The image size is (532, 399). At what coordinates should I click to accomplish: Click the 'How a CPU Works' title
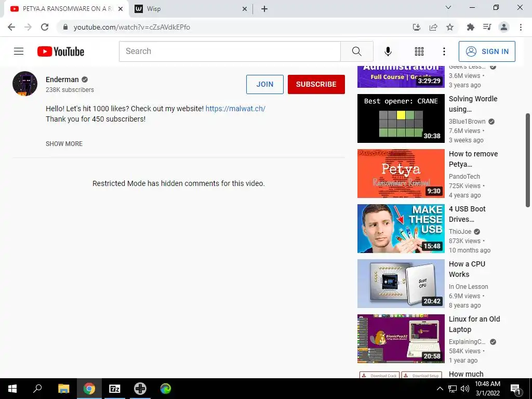(467, 269)
